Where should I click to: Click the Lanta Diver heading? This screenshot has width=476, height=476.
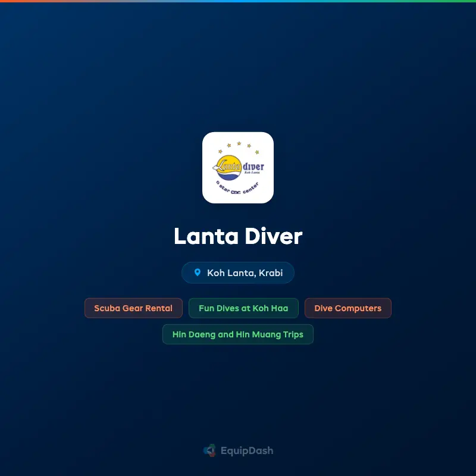coord(238,236)
